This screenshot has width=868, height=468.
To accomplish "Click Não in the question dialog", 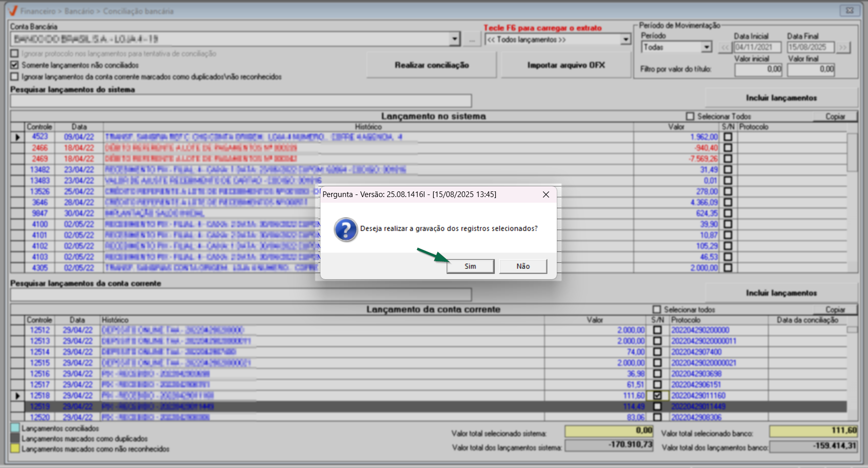I will click(522, 266).
